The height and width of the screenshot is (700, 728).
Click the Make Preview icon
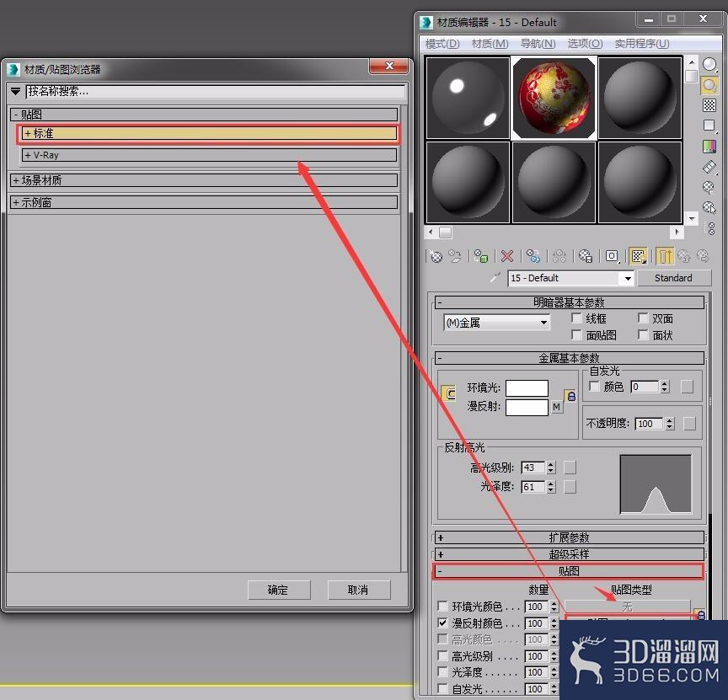pyautogui.click(x=709, y=167)
